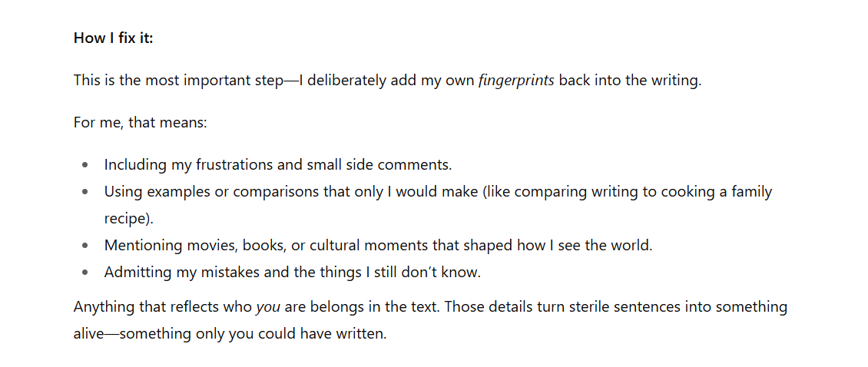Screen dimensions: 868x367
Task: Click the "For me, that means:" line
Action: 140,122
